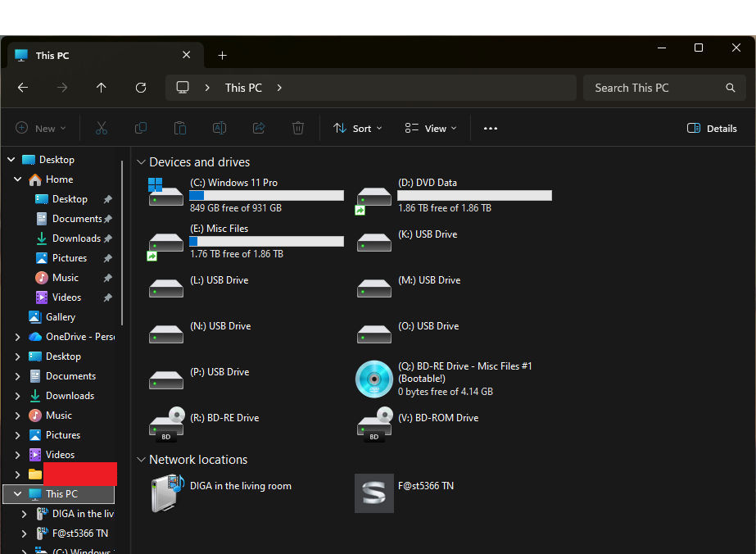Toggle the Details pane
Viewport: 756px width, 554px height.
click(712, 129)
